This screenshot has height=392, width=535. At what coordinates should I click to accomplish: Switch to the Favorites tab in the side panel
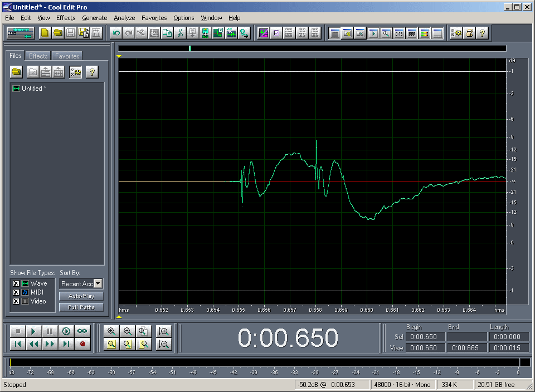(67, 56)
